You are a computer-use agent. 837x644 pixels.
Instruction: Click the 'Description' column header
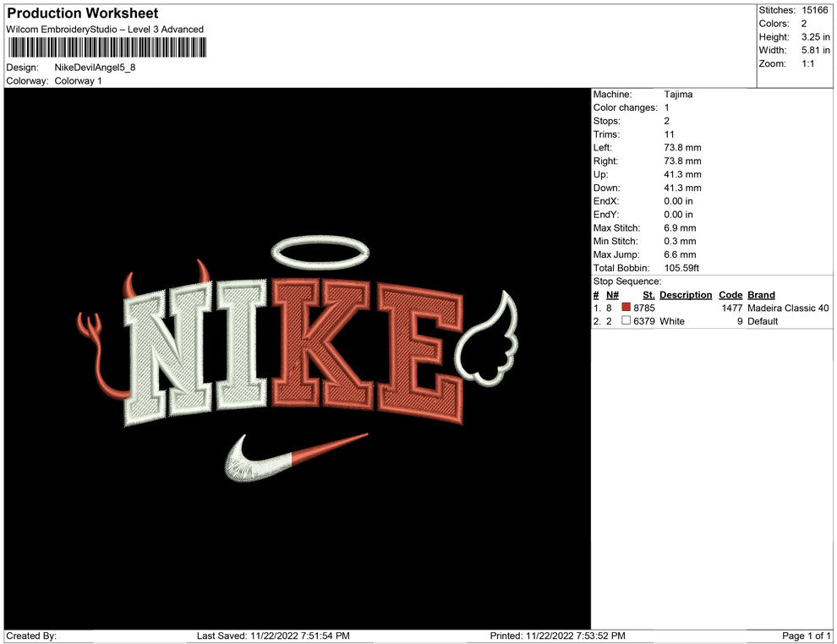686,294
